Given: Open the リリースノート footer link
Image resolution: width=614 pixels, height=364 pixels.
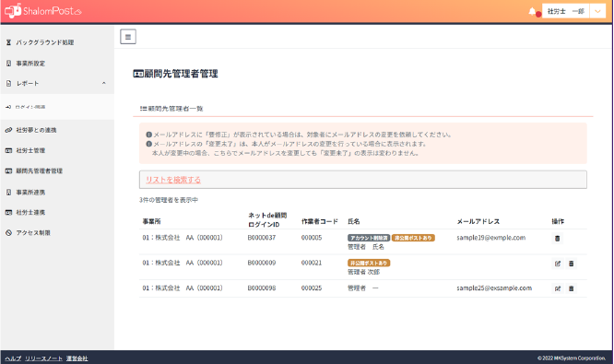Looking at the screenshot, I should tap(43, 358).
